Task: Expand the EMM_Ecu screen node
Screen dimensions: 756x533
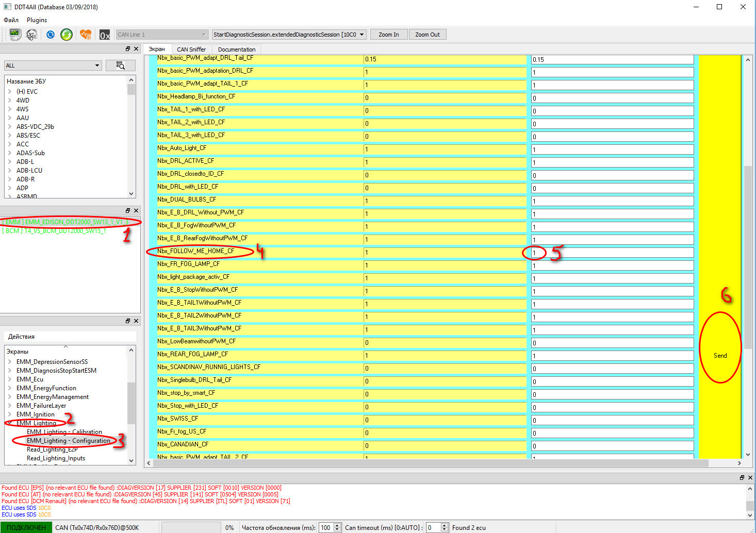Action: pyautogui.click(x=10, y=379)
